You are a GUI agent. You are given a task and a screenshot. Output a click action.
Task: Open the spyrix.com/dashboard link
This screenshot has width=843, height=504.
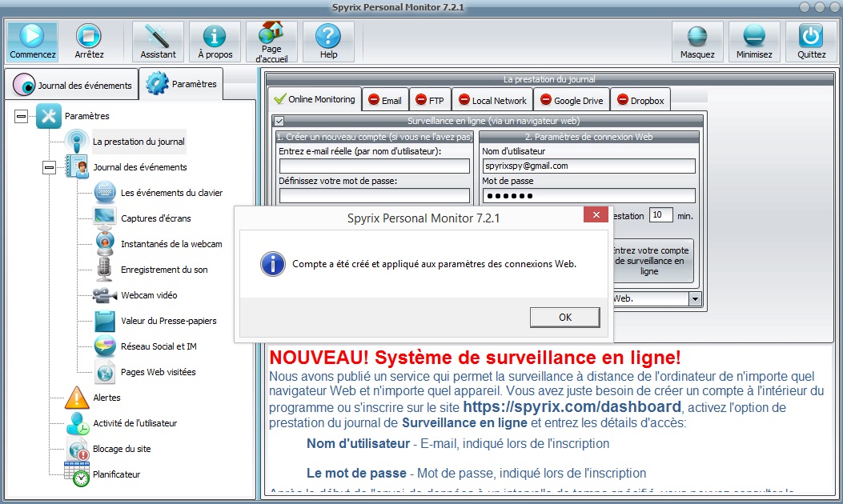point(572,406)
